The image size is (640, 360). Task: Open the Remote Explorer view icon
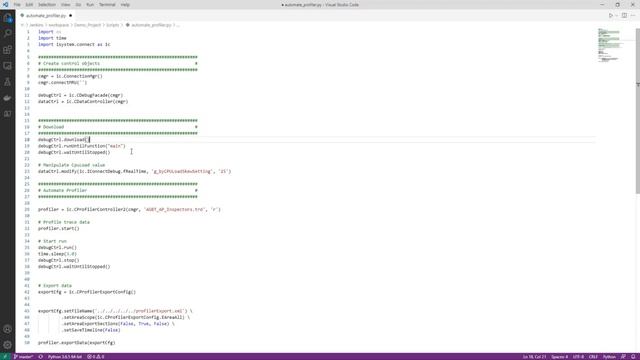[7, 66]
